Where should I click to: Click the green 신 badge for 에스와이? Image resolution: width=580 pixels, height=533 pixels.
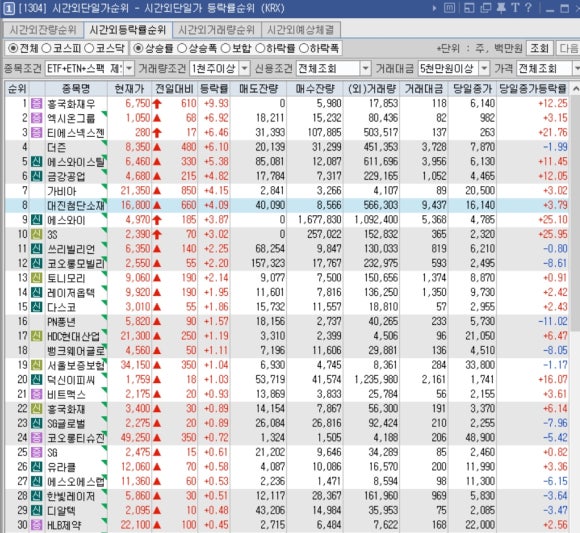36,220
